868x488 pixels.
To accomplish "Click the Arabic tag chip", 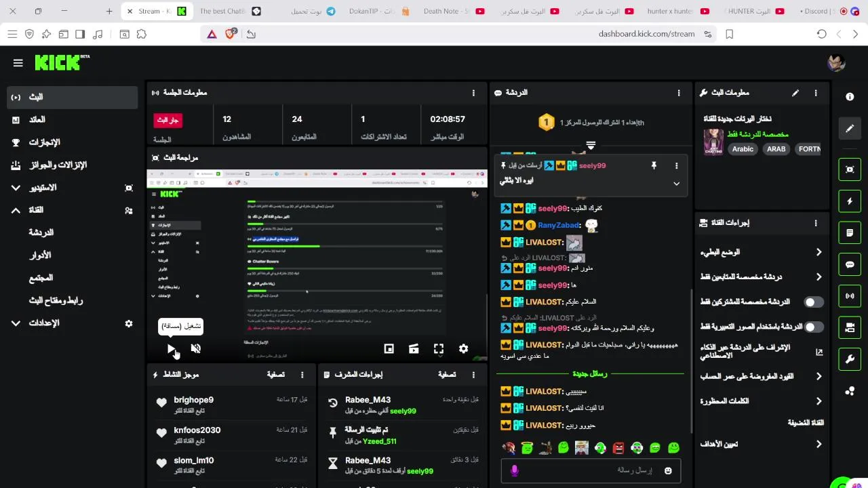I will pyautogui.click(x=743, y=149).
